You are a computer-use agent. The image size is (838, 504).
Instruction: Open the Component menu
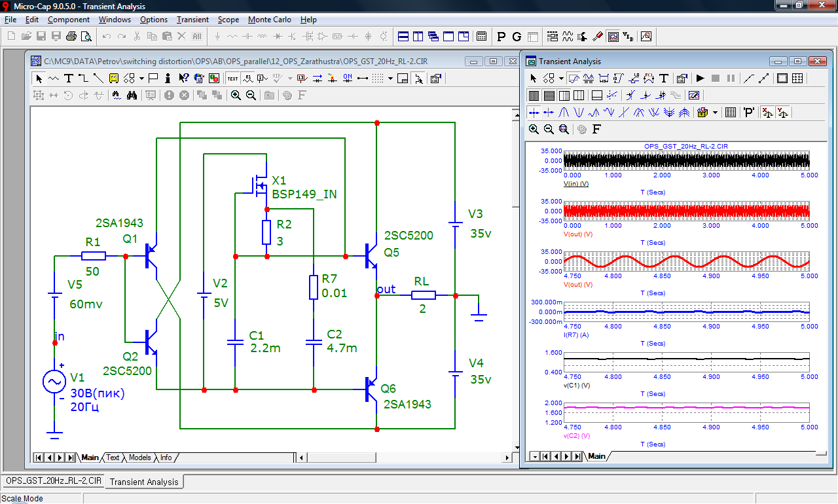(x=69, y=20)
